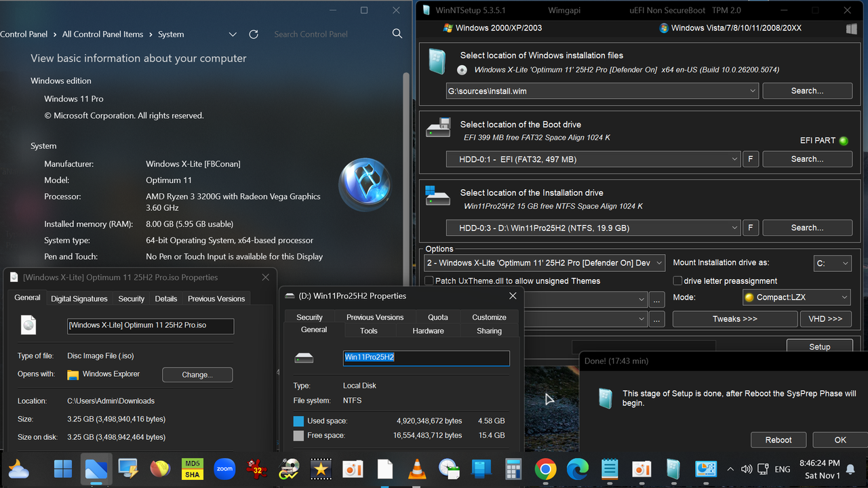The width and height of the screenshot is (868, 488).
Task: Open the install.wim location dropdown
Action: (x=752, y=90)
